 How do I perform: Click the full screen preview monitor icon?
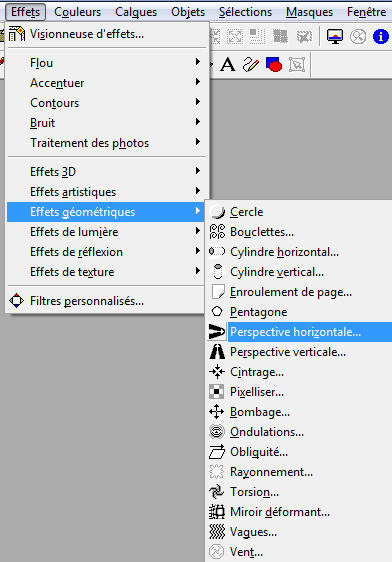[335, 36]
